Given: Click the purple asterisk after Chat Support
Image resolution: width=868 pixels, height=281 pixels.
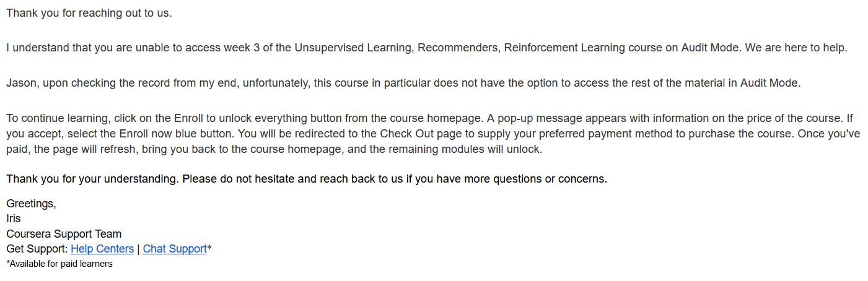Looking at the screenshot, I should click(209, 248).
